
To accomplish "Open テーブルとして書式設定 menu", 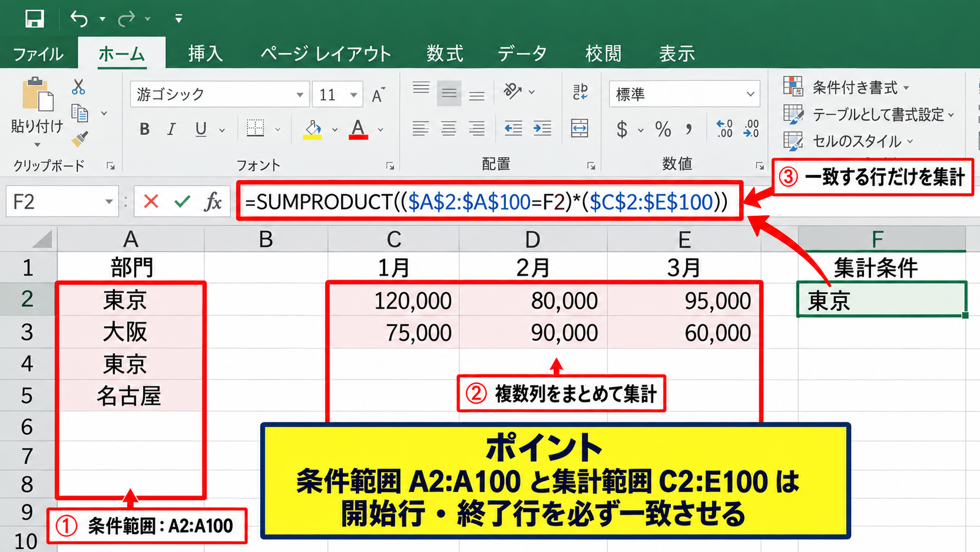I will click(869, 114).
